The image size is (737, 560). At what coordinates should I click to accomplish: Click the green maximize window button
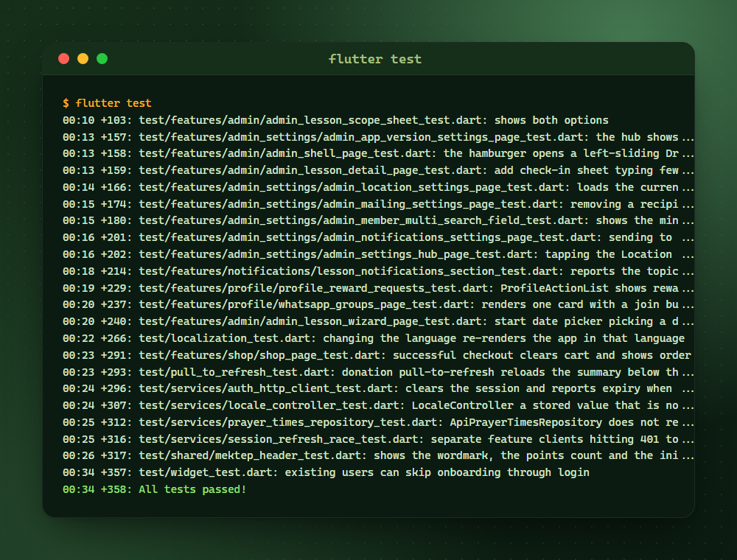click(x=102, y=59)
